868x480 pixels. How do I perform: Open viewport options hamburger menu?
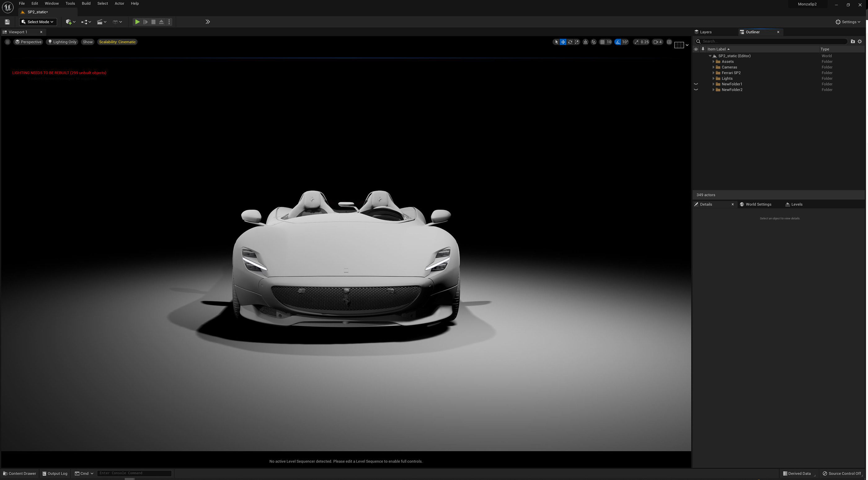[7, 42]
